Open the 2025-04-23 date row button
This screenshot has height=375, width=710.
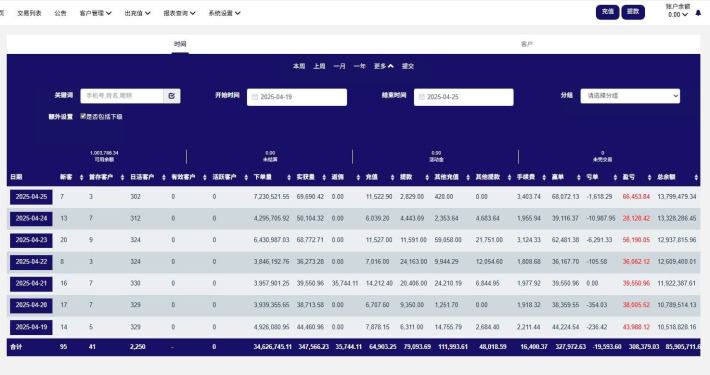(31, 240)
